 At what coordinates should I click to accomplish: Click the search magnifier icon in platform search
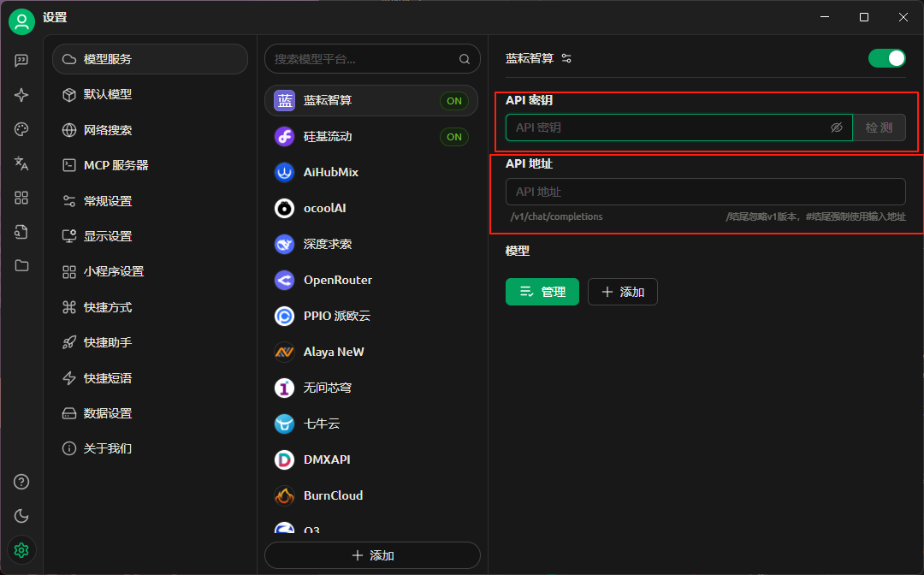[465, 59]
